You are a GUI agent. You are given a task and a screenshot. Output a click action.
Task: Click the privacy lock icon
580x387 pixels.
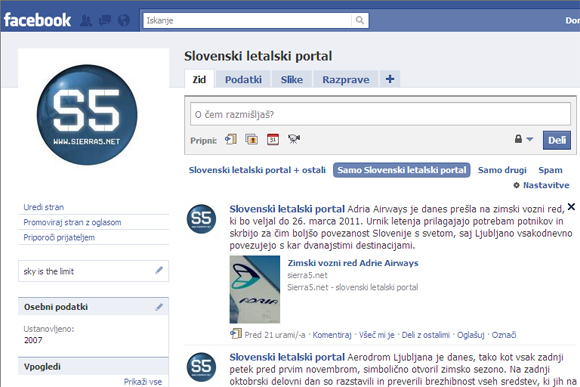click(x=519, y=139)
